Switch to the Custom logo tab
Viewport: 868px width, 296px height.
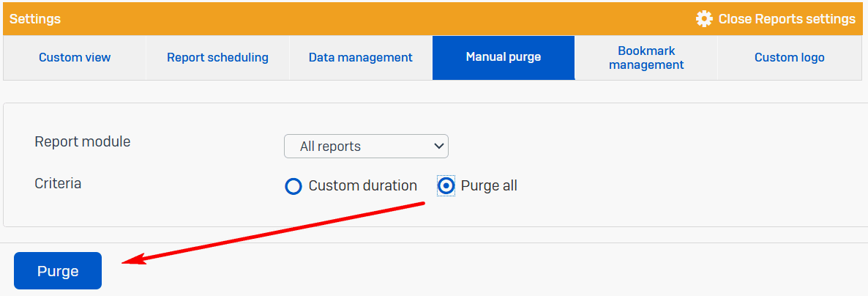789,57
